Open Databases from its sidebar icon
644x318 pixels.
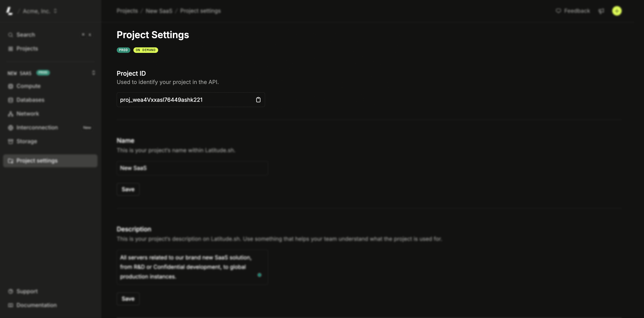coord(10,100)
